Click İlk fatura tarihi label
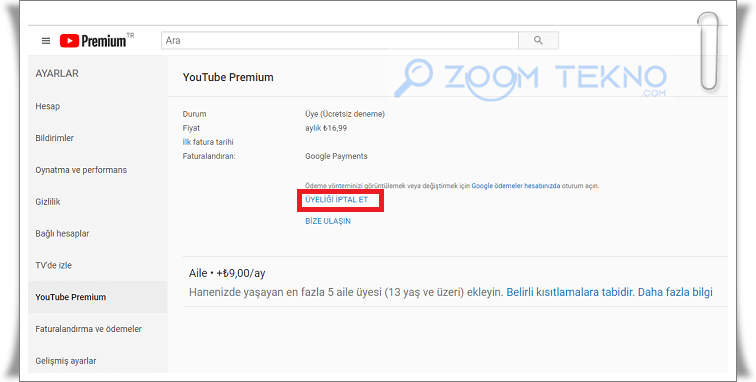This screenshot has width=756, height=382. (x=208, y=142)
